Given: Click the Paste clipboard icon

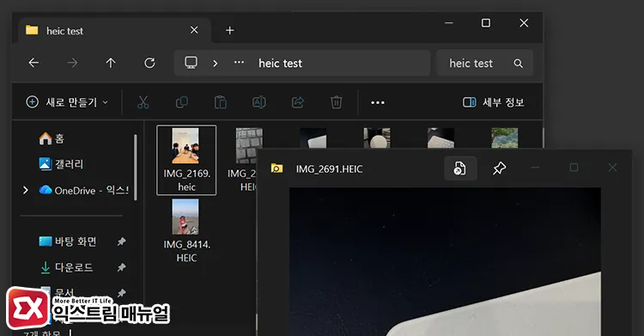Looking at the screenshot, I should 221,102.
